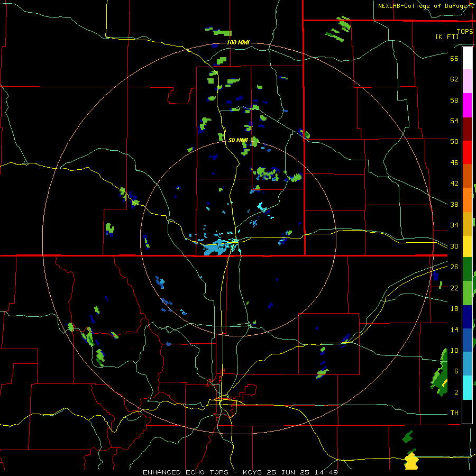476x476 pixels.
Task: Select the 34 value on the legend
Action: click(454, 225)
